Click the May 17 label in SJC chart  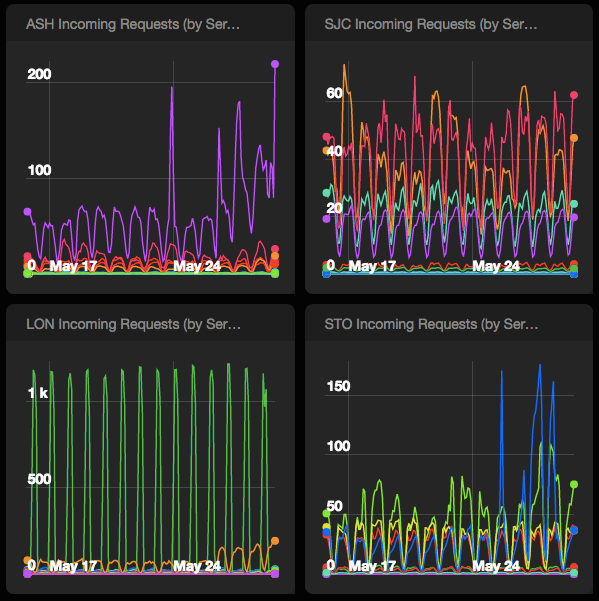tap(372, 266)
